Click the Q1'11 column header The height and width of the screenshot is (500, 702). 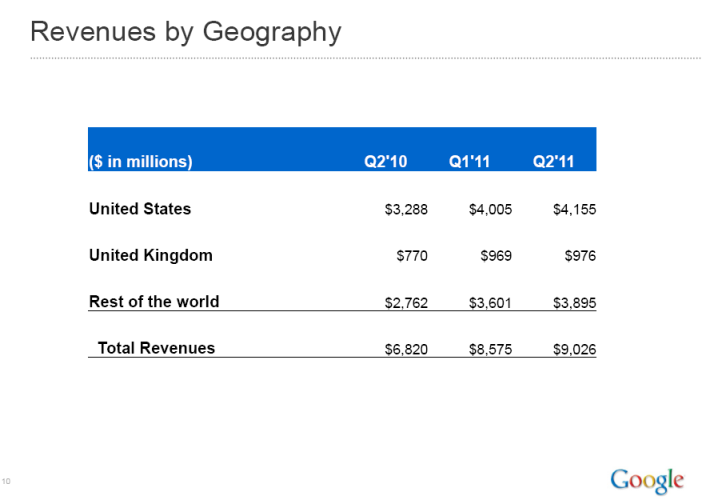tap(469, 162)
